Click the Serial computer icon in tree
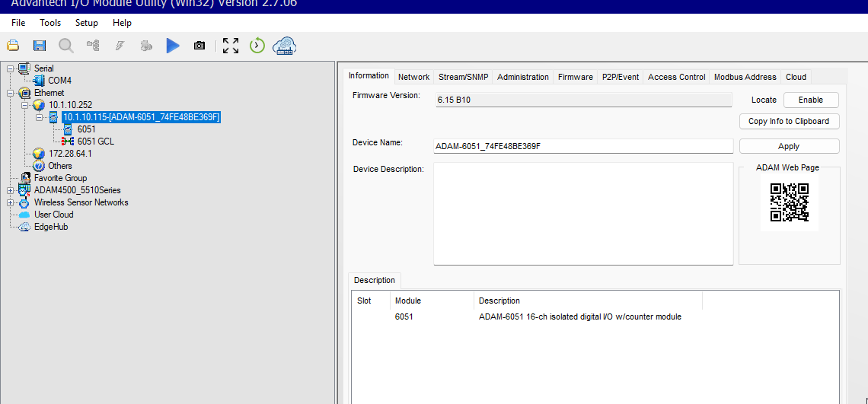 pyautogui.click(x=24, y=68)
